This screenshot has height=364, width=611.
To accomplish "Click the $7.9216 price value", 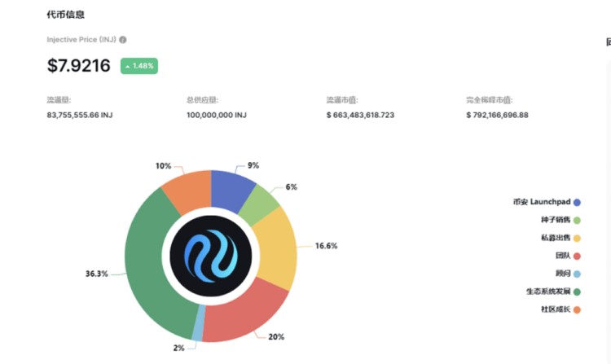I will click(79, 65).
